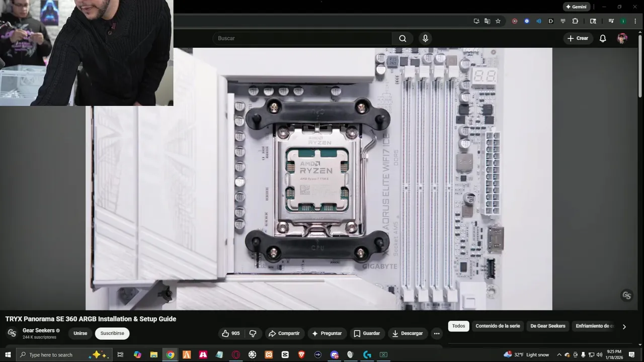
Task: Click the install app icon in address bar
Action: pos(476,21)
